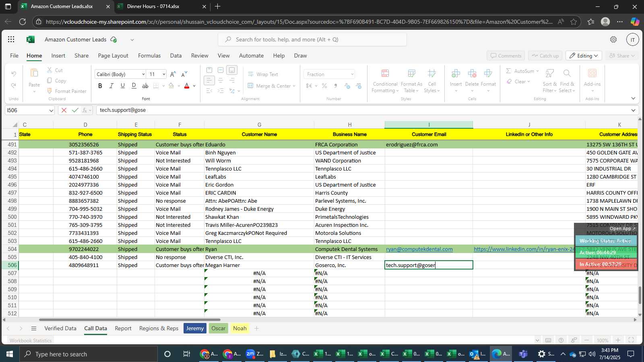
Task: Toggle middle align in Alignment group
Action: point(221,70)
